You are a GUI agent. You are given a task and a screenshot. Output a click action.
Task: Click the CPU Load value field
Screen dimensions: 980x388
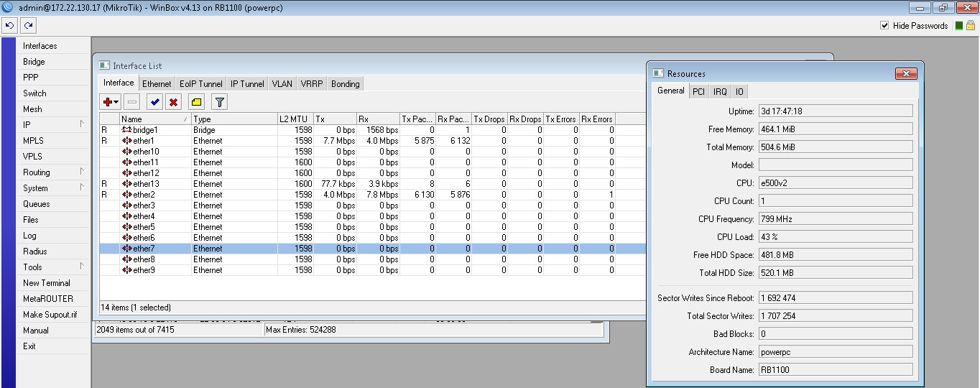coord(835,237)
